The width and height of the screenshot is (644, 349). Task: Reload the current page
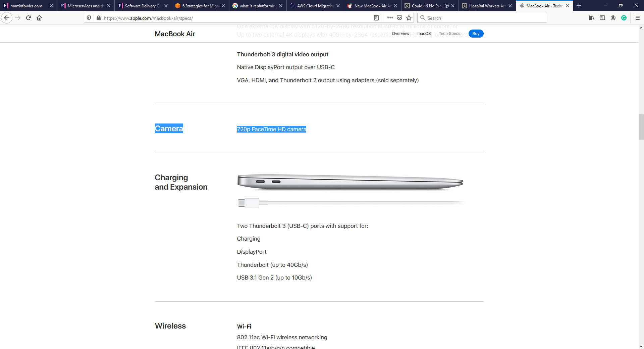(29, 18)
